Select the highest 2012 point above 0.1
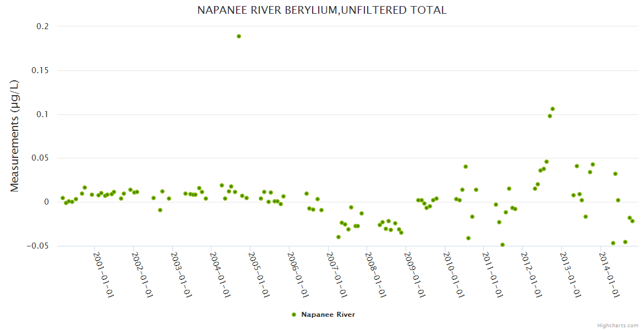 click(553, 109)
